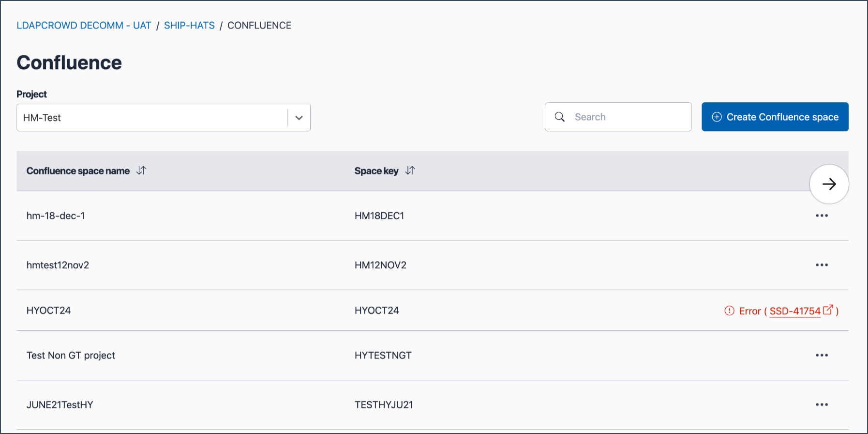The image size is (868, 434).
Task: Click the error warning icon for HYOCT24
Action: (729, 311)
